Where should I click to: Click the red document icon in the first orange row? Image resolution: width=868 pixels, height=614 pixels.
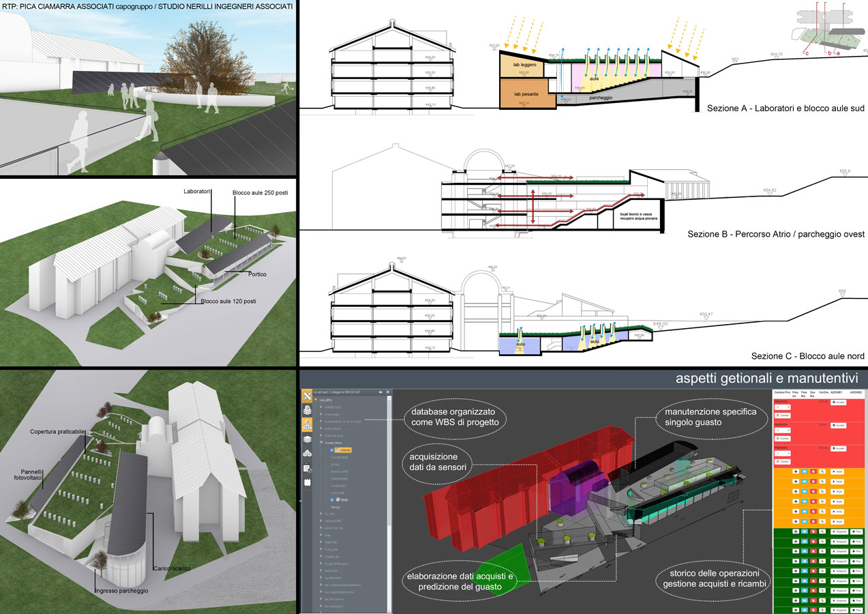coord(813,471)
